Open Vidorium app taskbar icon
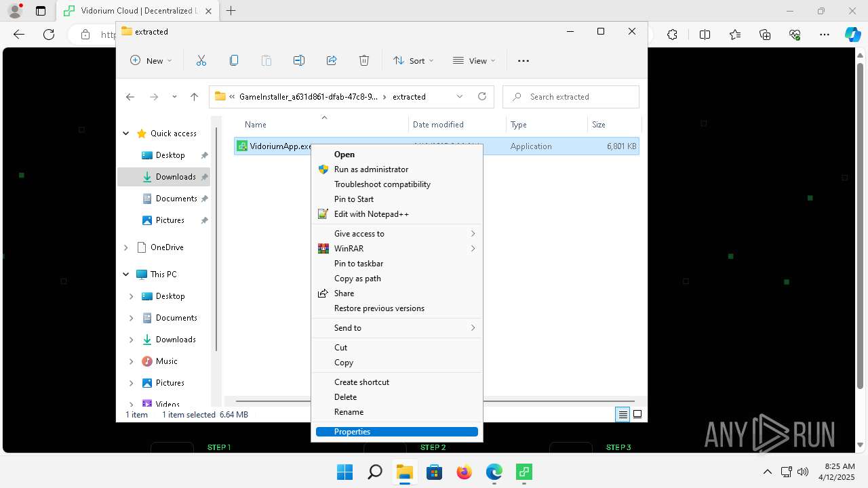 [x=524, y=472]
